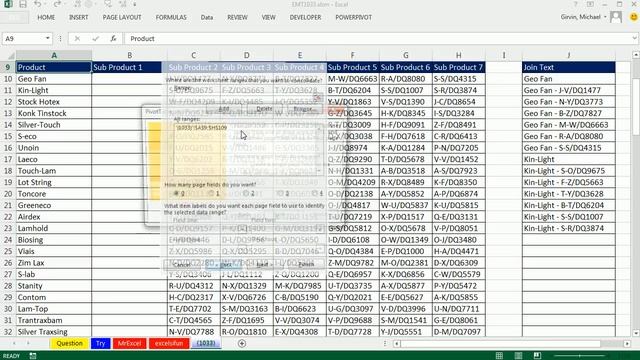Adjust the zoom slider in status bar
Image resolution: width=640 pixels, height=360 pixels.
click(x=580, y=356)
